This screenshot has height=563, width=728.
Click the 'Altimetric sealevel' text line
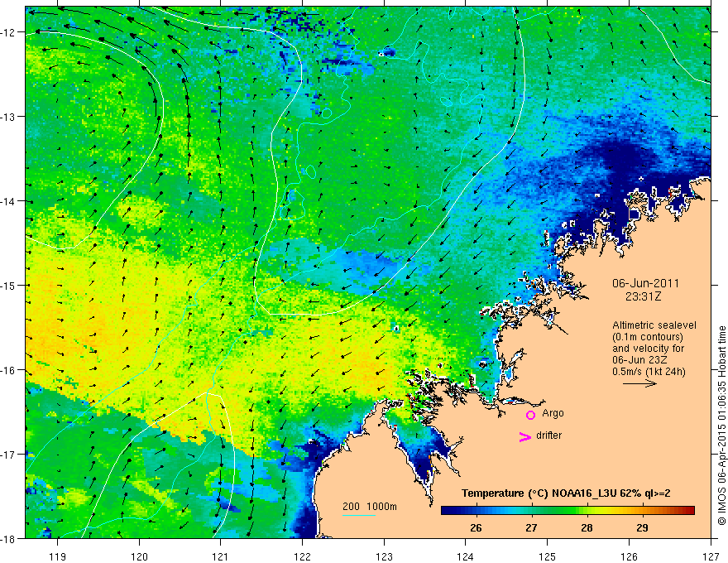(x=654, y=325)
